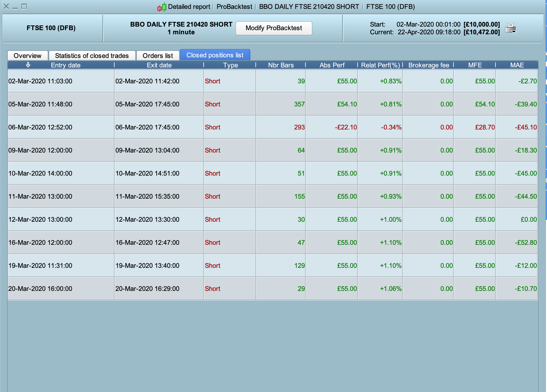Click the Nbr Bars value 129

pyautogui.click(x=300, y=265)
